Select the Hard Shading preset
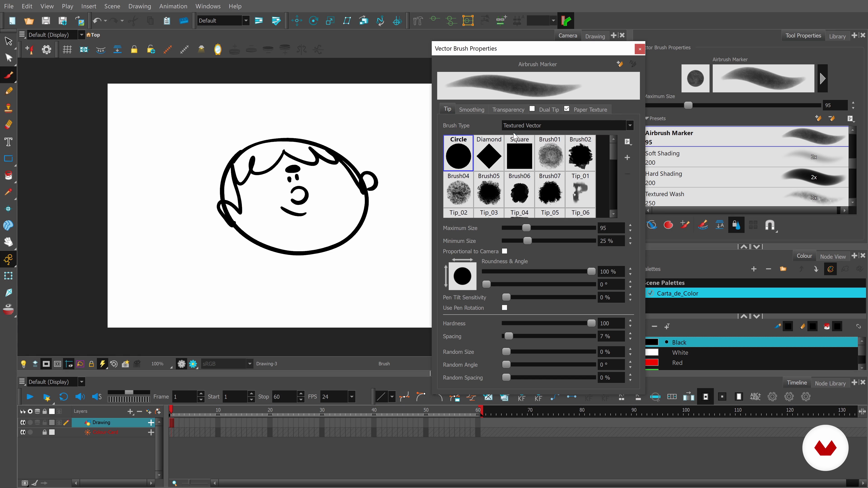 (746, 178)
